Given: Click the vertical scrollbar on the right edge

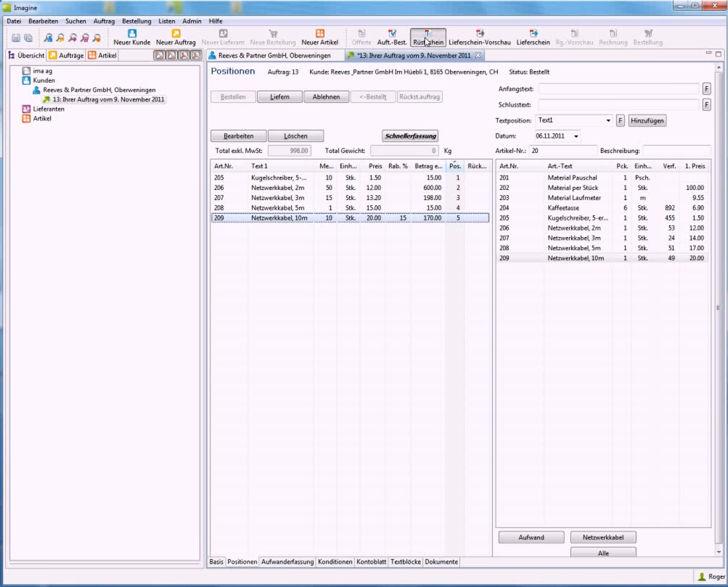Looking at the screenshot, I should (718, 308).
